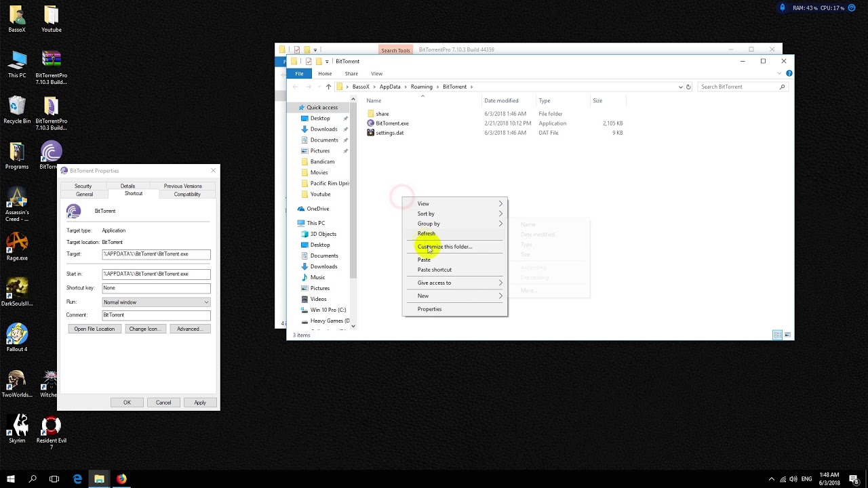Image resolution: width=868 pixels, height=488 pixels.
Task: Open the File ribbon tab
Action: pyautogui.click(x=299, y=73)
